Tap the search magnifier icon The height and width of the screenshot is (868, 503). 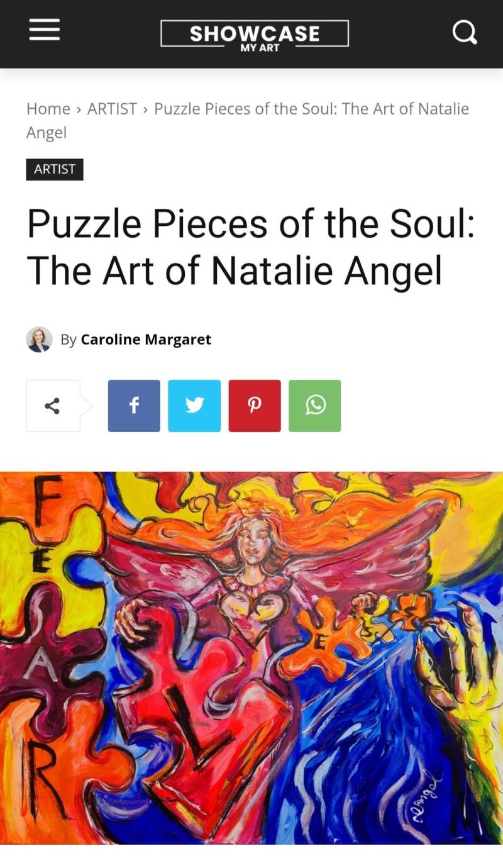point(465,31)
